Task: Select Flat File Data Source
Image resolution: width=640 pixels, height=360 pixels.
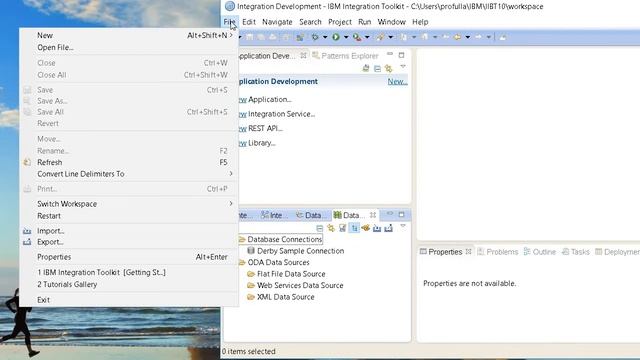Action: 286,274
